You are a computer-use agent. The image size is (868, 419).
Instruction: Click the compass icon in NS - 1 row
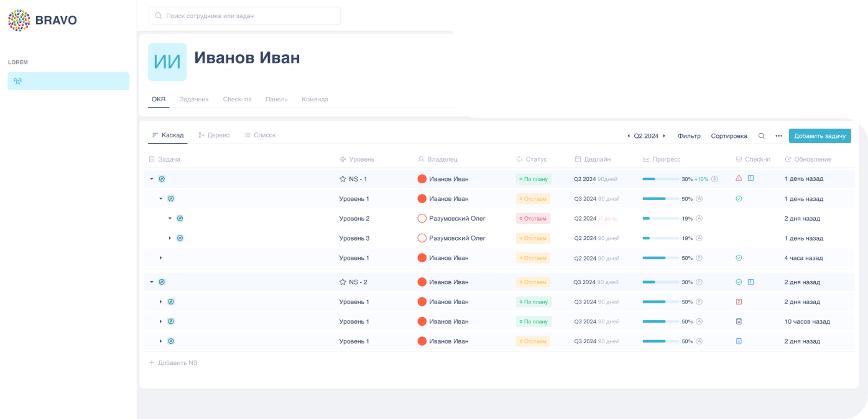(x=162, y=178)
